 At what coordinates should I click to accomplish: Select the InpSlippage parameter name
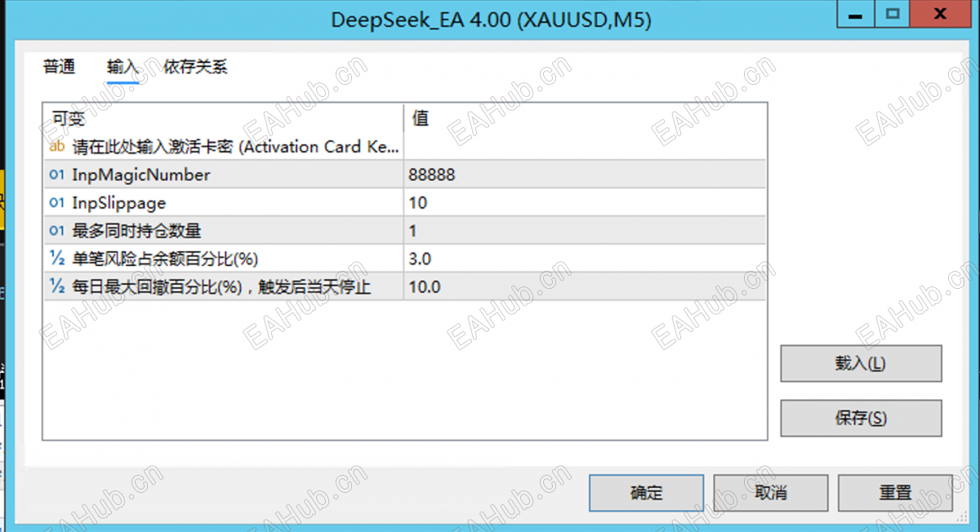[119, 202]
